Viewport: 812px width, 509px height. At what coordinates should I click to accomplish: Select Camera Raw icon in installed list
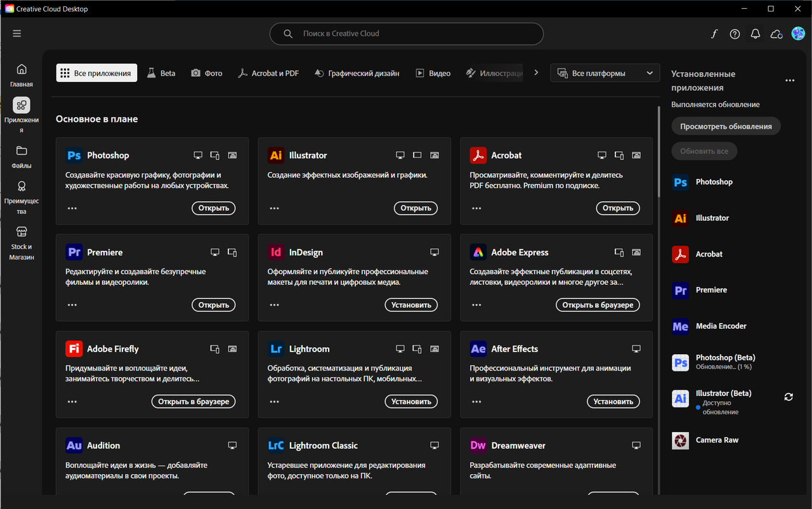click(x=681, y=440)
